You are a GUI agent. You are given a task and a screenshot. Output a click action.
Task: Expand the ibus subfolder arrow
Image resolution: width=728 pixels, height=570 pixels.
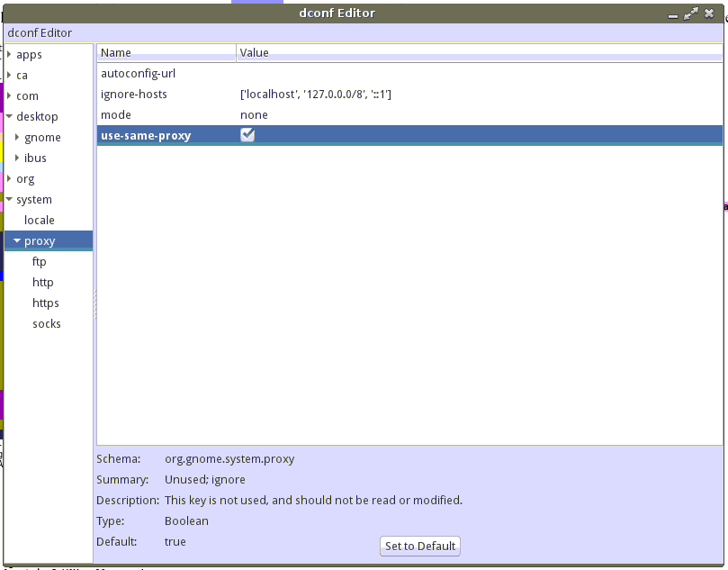(x=17, y=158)
